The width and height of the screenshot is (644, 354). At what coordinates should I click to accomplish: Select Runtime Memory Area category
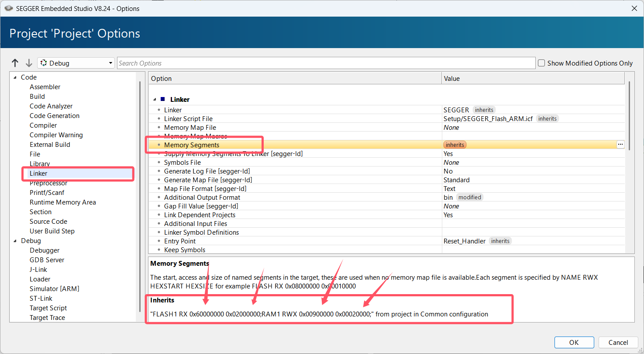pyautogui.click(x=63, y=202)
